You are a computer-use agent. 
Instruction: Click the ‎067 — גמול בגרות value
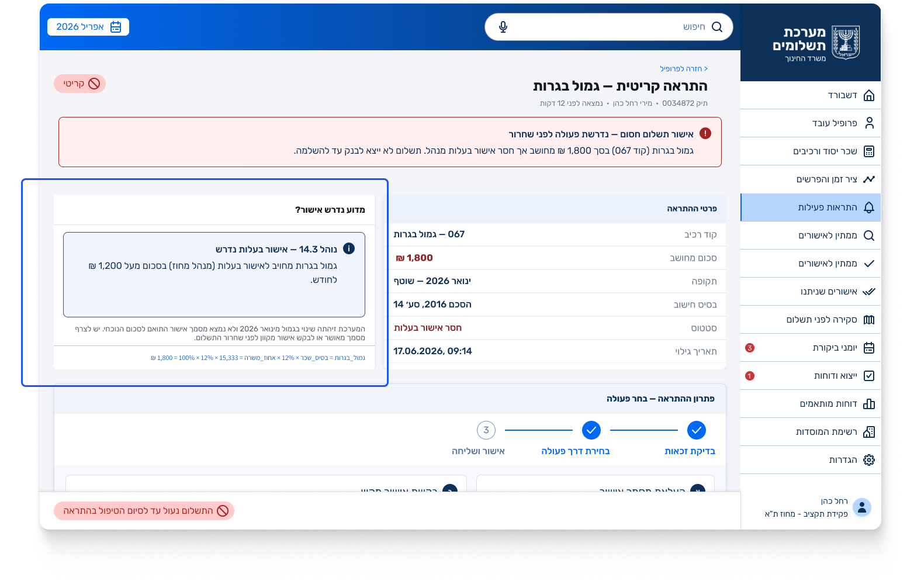point(429,234)
